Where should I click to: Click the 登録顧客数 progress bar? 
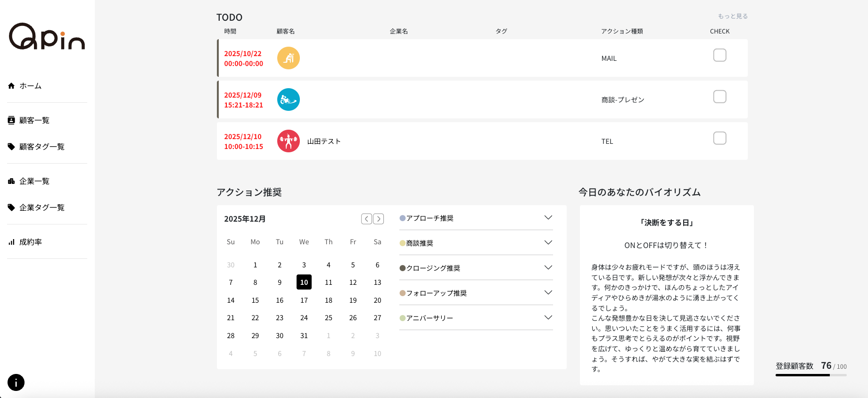tap(811, 375)
